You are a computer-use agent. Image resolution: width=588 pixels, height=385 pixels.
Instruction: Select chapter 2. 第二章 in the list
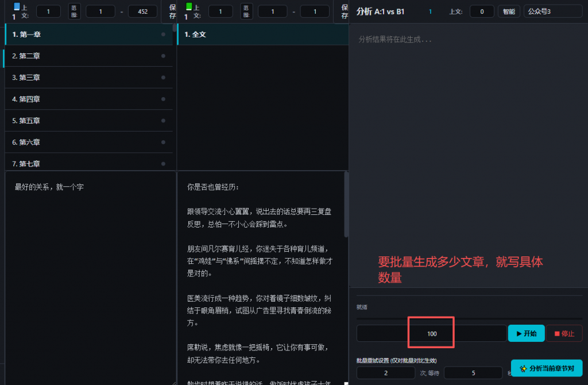pyautogui.click(x=86, y=56)
